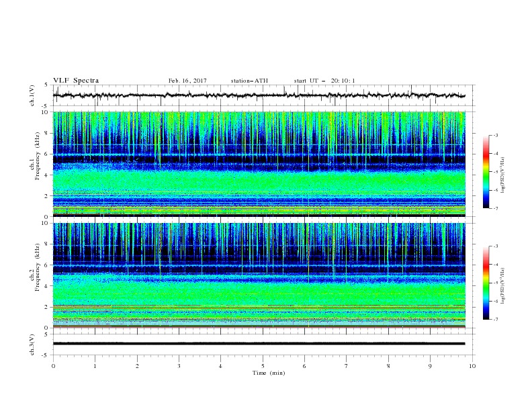Click the "station=ATH" header label
The image size is (532, 411).
[x=249, y=81]
